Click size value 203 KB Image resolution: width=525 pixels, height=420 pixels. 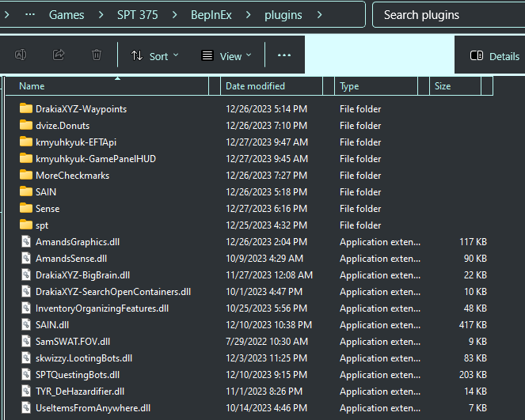coord(473,375)
